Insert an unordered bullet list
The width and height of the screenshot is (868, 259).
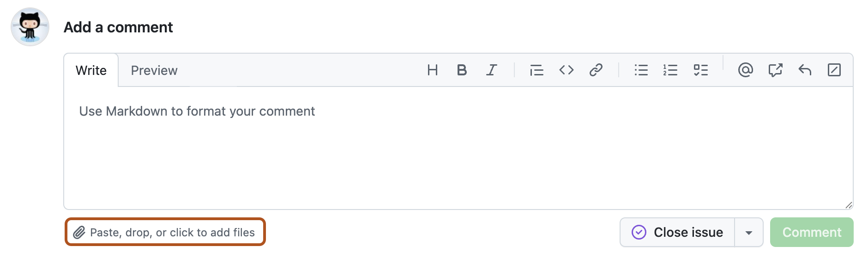[x=641, y=70]
